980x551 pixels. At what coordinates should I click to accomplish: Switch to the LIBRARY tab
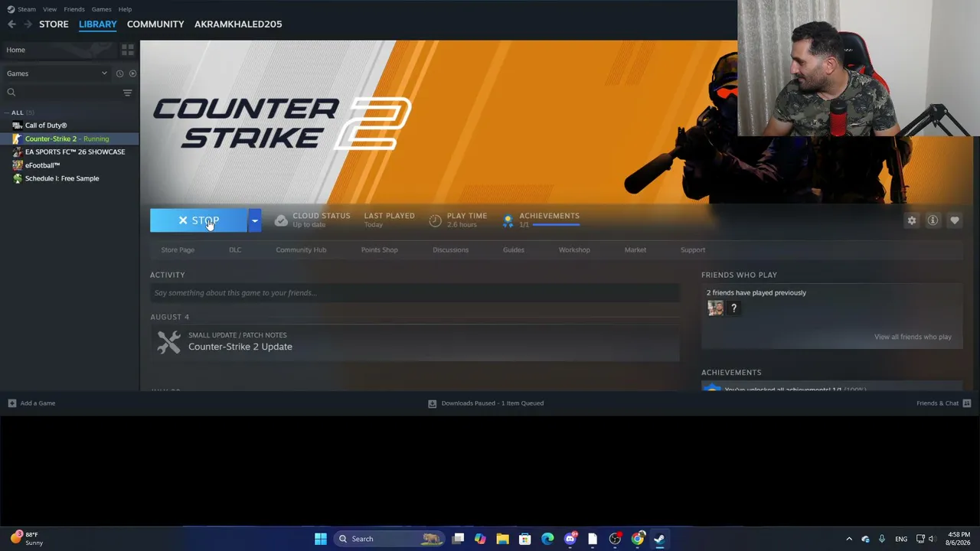(x=98, y=24)
